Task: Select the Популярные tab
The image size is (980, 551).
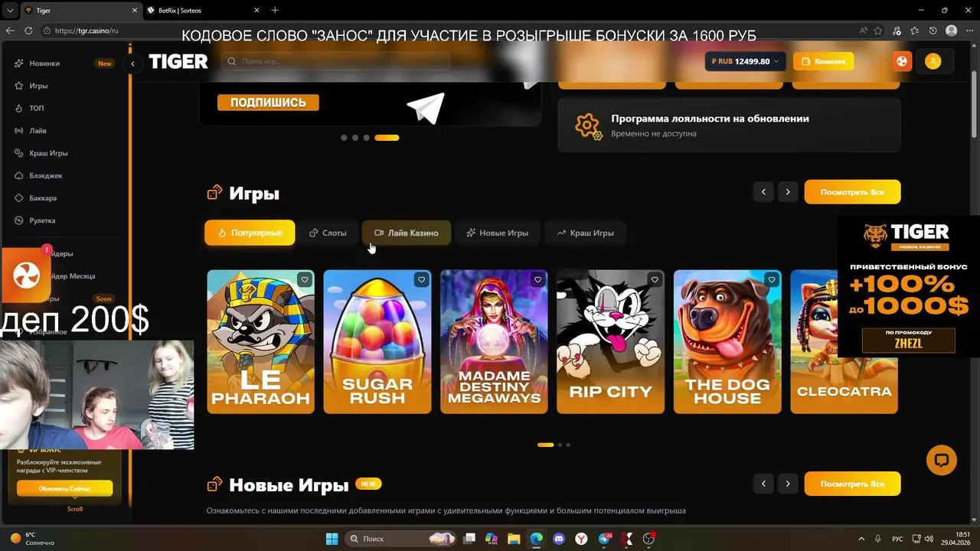Action: coord(250,233)
